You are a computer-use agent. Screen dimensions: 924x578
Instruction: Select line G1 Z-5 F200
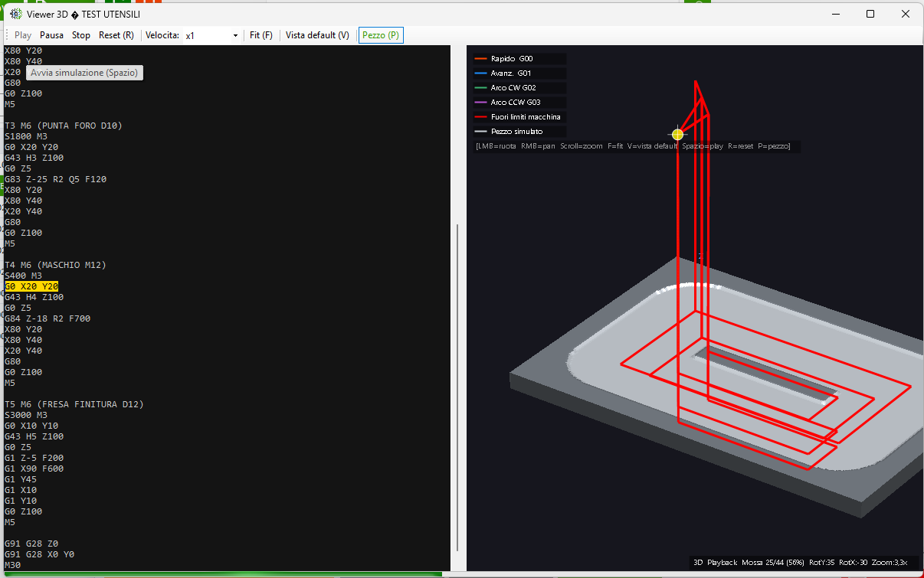coord(34,458)
